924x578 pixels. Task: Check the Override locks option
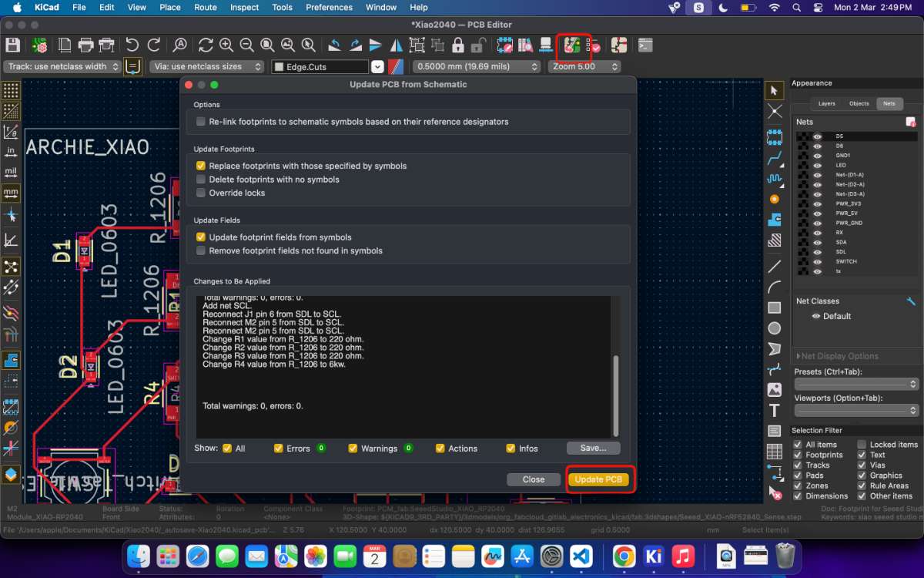pos(201,193)
